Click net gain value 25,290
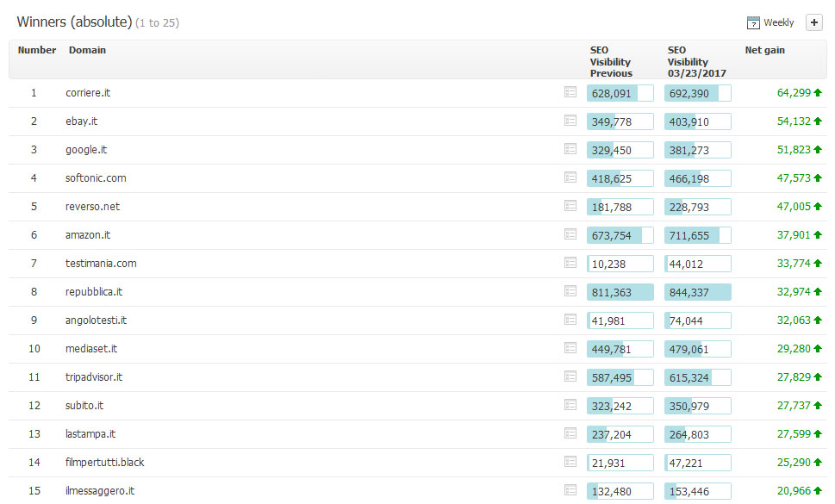The image size is (835, 504). point(794,463)
